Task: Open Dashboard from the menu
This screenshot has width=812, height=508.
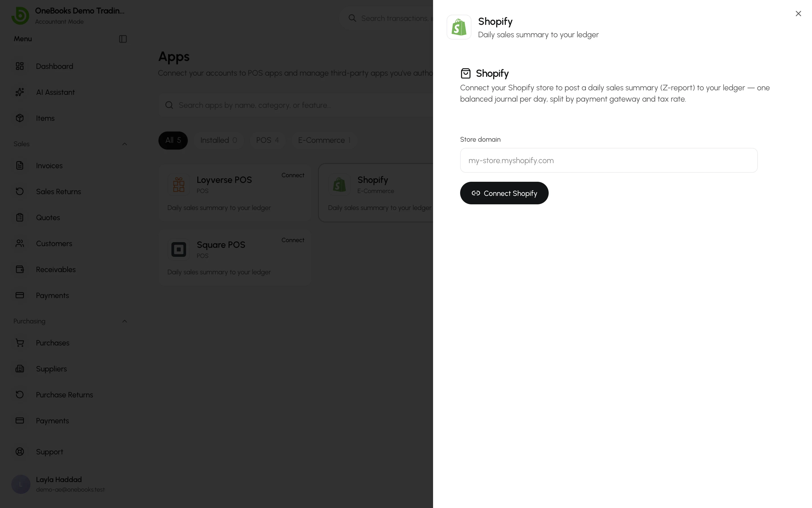Action: point(54,66)
